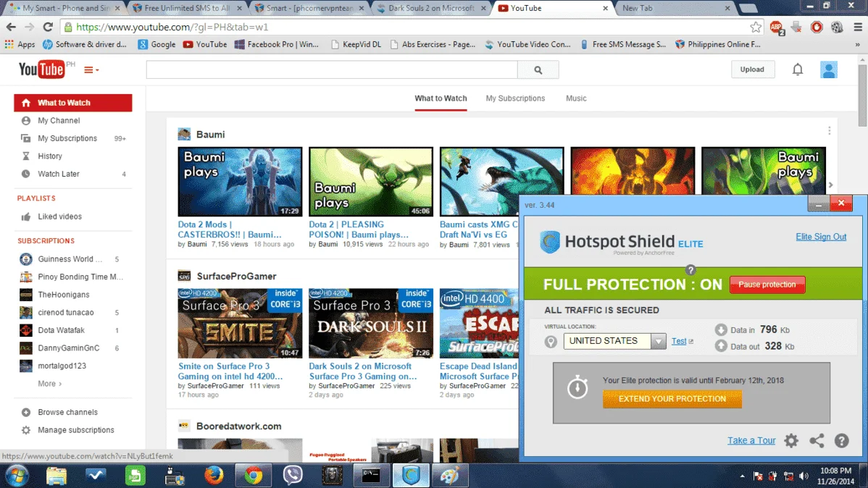
Task: Open Hotspot Shield from the taskbar
Action: pos(411,476)
